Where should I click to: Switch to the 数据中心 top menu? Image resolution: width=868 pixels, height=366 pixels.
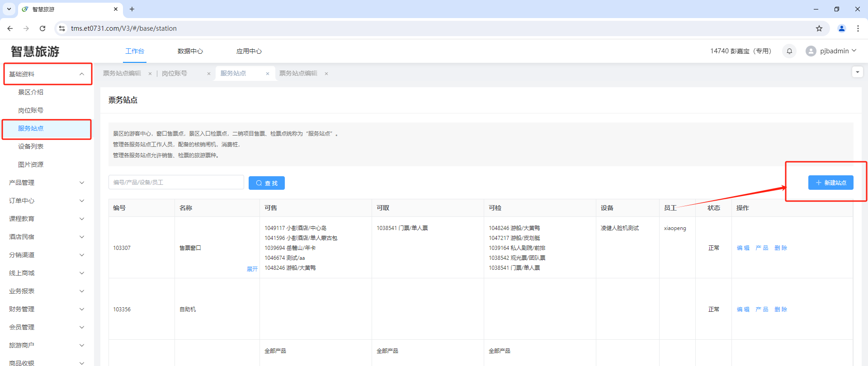tap(190, 51)
